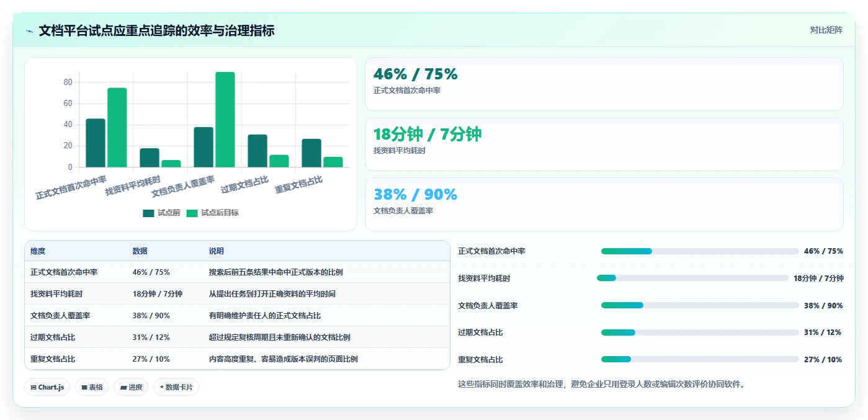Click the tall 试点后目标 bar for 文档负责人覆盖率
The image size is (868, 420).
tap(225, 120)
